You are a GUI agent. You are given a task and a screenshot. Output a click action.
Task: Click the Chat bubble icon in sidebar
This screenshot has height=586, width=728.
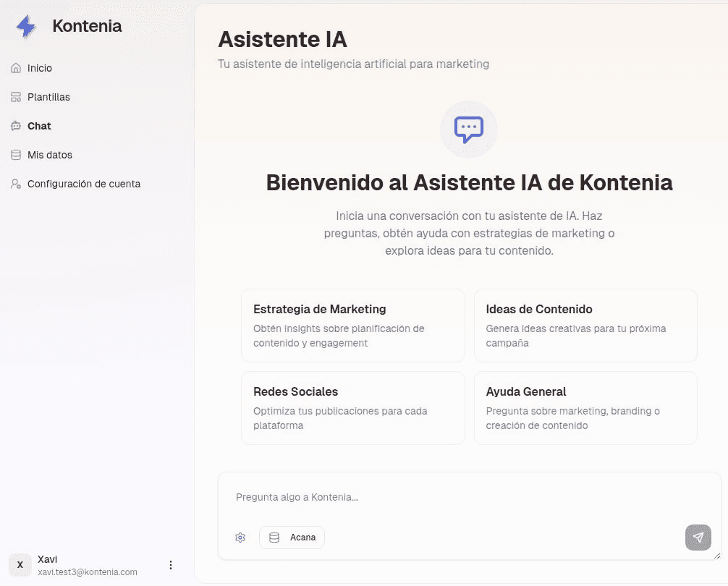(x=15, y=126)
